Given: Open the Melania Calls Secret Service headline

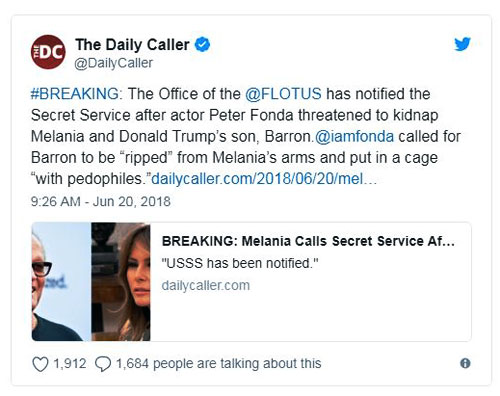Looking at the screenshot, I should click(x=308, y=241).
